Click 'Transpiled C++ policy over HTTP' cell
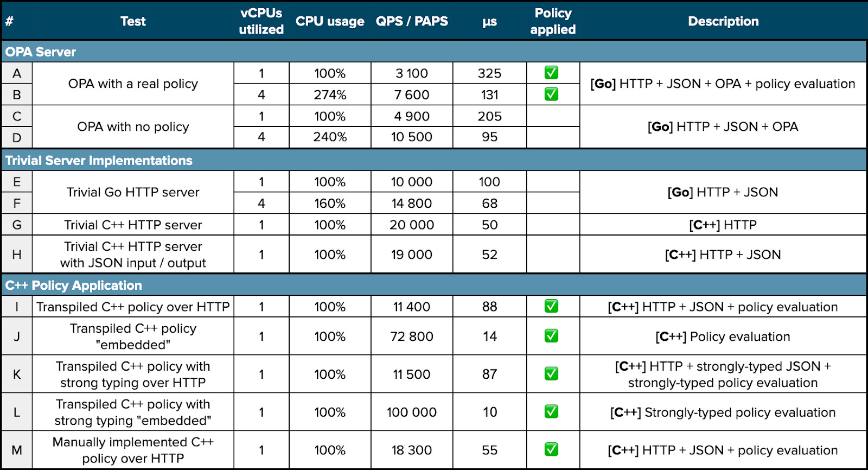 (x=133, y=307)
